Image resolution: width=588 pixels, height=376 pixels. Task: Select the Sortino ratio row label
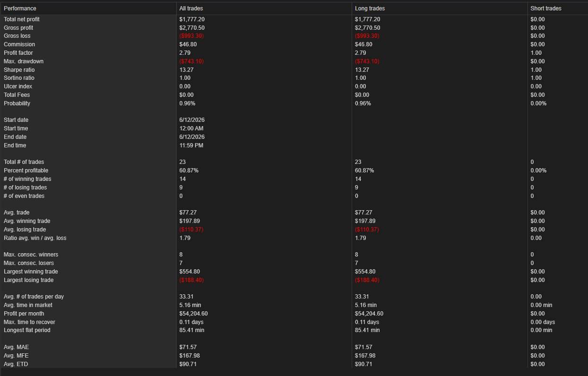(x=19, y=78)
